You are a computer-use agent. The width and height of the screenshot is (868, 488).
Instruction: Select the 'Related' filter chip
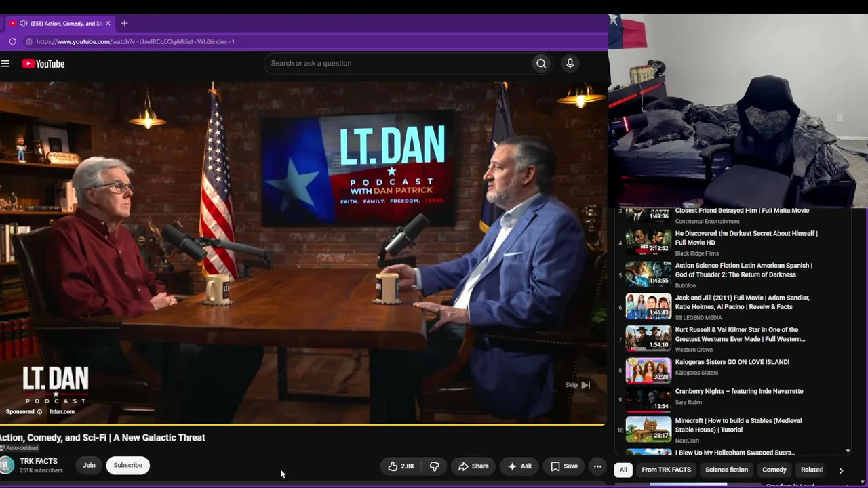tap(812, 470)
